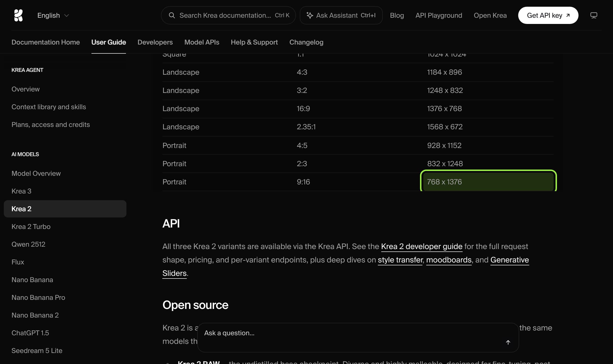Toggle the theme monitor icon
This screenshot has height=364, width=613.
tap(593, 16)
